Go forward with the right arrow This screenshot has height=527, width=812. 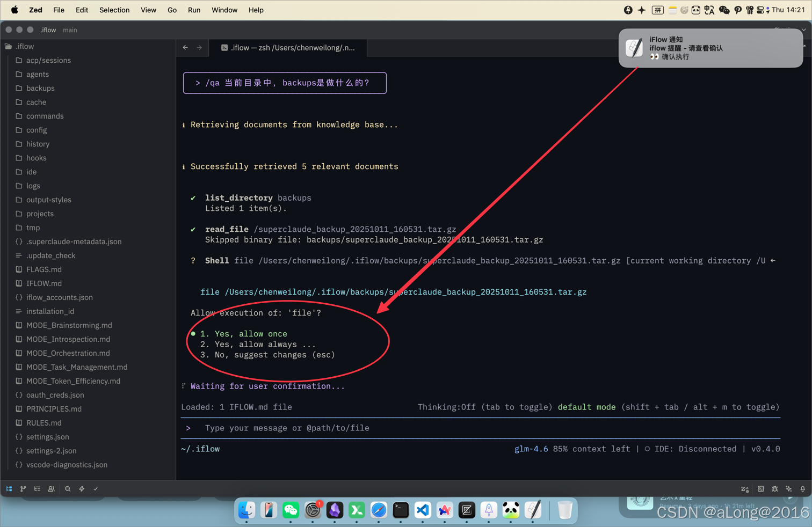pyautogui.click(x=199, y=48)
